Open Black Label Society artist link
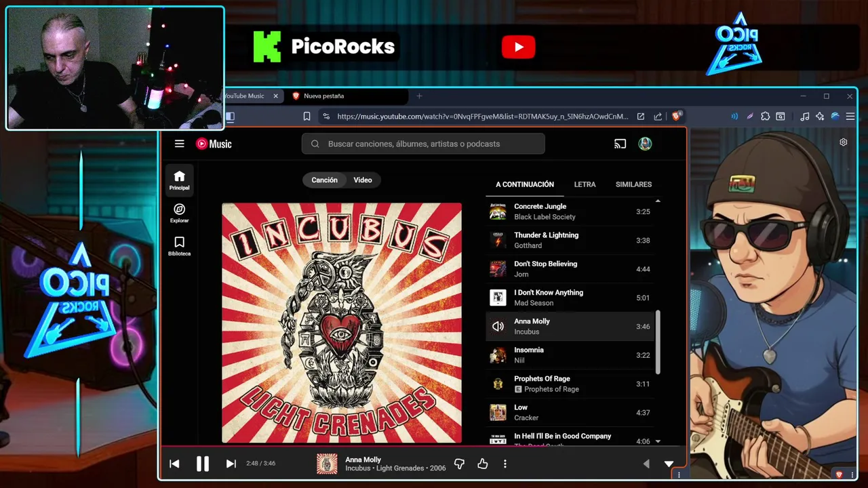868x488 pixels. tap(545, 217)
